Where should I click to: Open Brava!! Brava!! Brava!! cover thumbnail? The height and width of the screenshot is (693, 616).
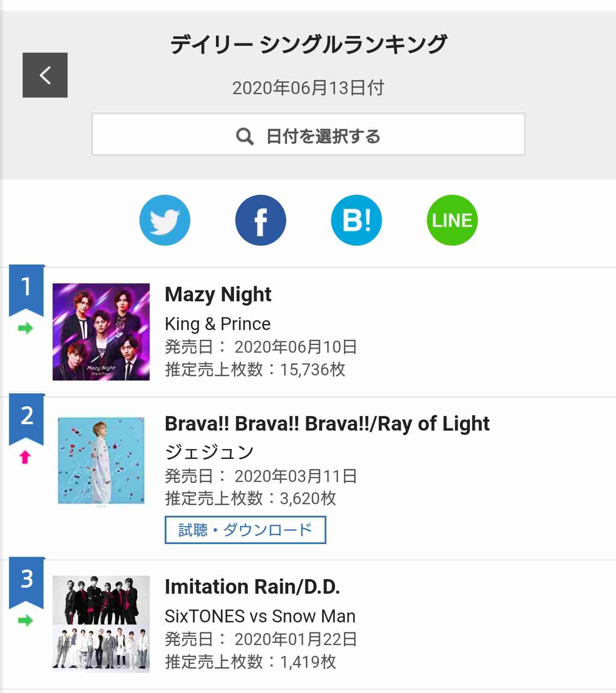tap(101, 461)
